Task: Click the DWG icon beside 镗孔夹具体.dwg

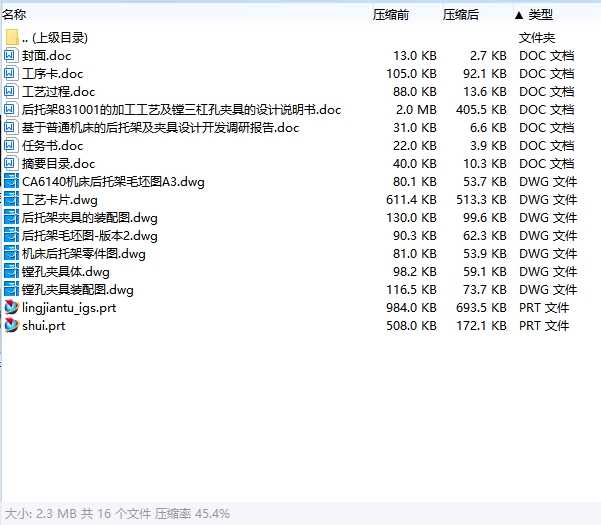Action: tap(11, 271)
